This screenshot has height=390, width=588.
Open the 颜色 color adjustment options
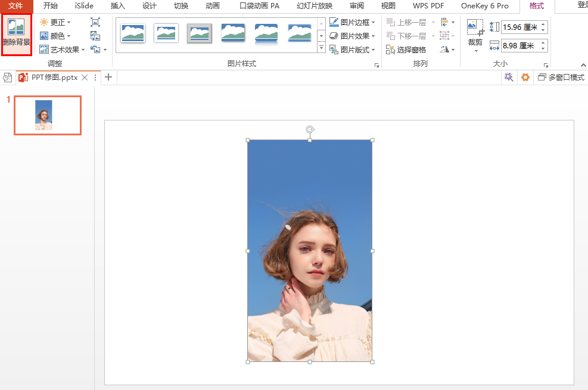pyautogui.click(x=57, y=36)
